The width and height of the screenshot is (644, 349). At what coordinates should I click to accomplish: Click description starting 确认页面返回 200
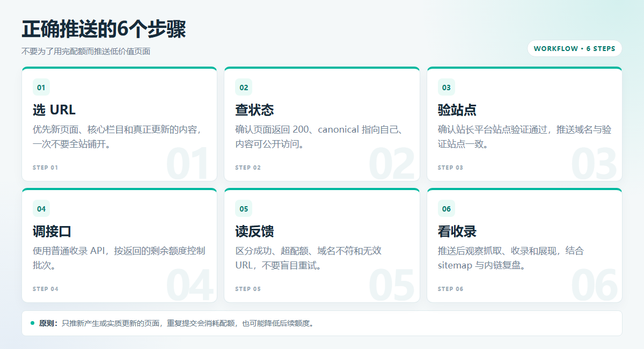319,137
